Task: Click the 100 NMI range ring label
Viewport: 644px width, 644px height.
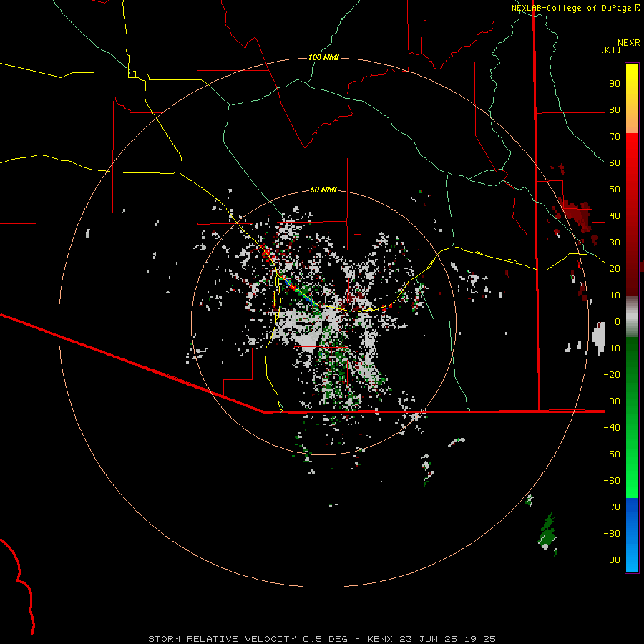Action: tap(323, 57)
